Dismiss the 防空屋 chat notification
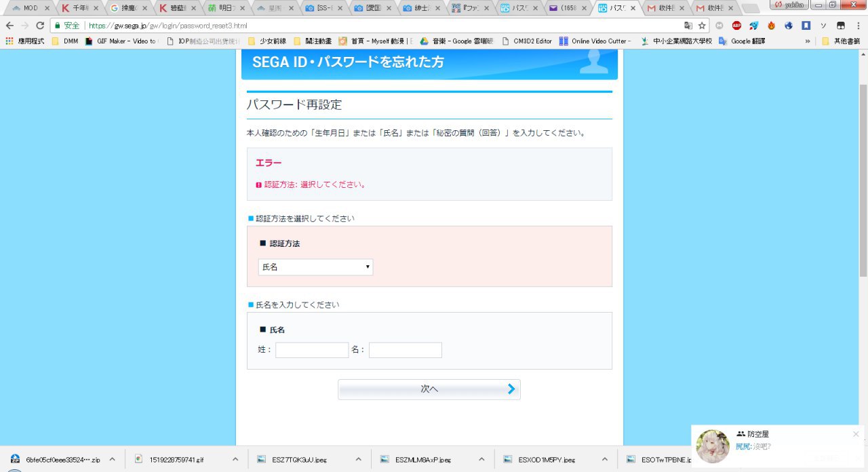 pos(855,434)
